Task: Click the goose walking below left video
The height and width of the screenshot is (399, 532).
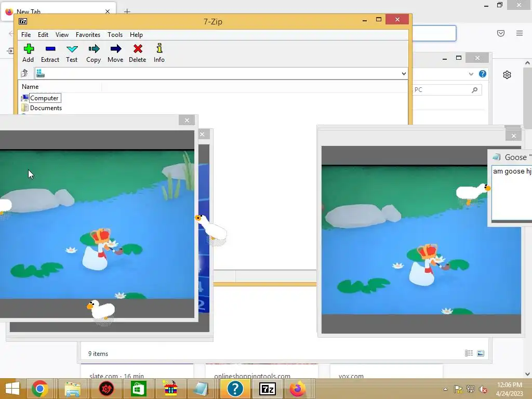Action: click(101, 310)
